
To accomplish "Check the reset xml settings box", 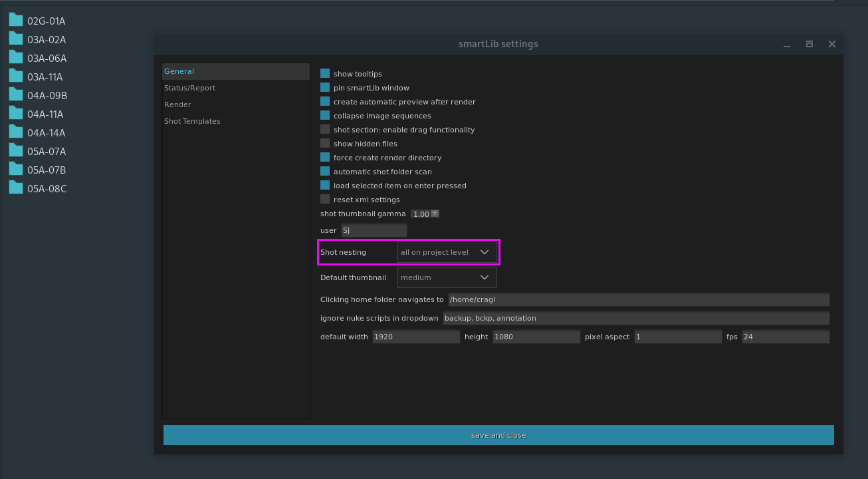I will [325, 200].
